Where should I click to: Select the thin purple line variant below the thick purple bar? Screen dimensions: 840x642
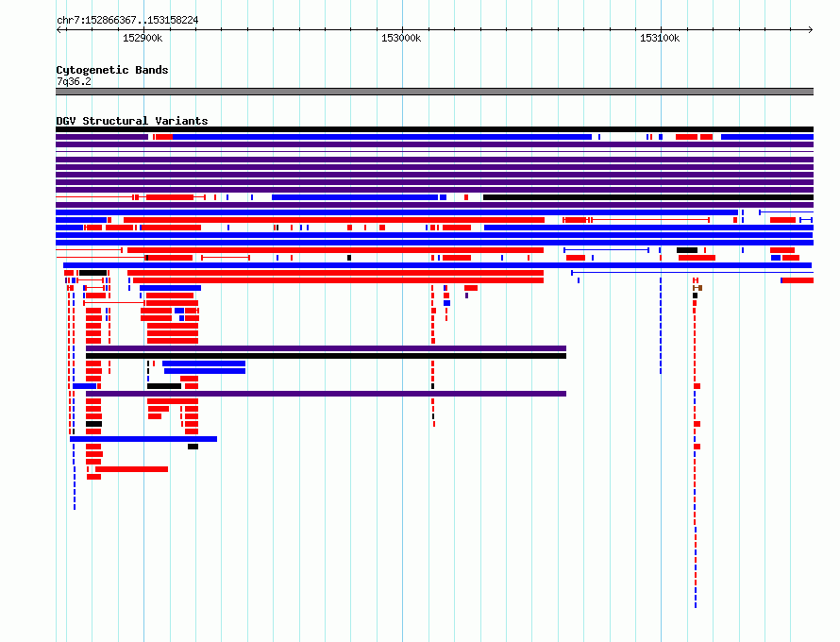pos(434,152)
